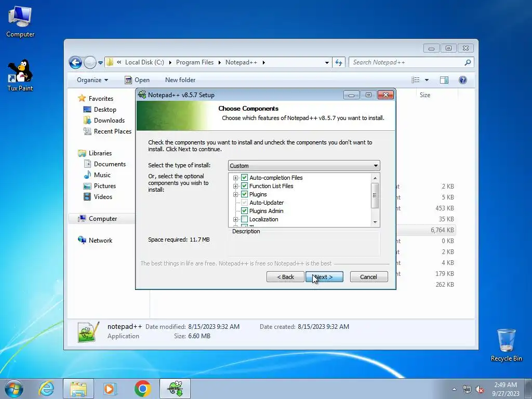Open the taskbar clock showing 2:49 AM

506,389
